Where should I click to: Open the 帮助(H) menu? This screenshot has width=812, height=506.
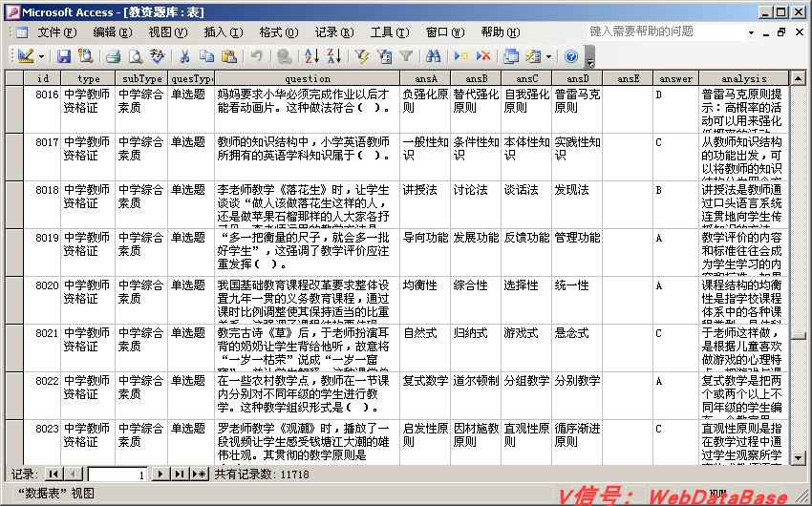click(501, 32)
